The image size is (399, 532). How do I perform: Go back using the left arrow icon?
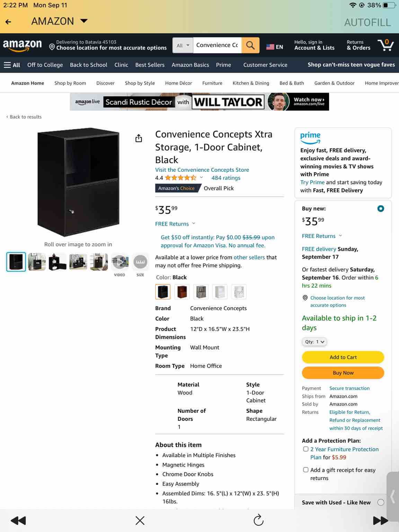coord(8,22)
